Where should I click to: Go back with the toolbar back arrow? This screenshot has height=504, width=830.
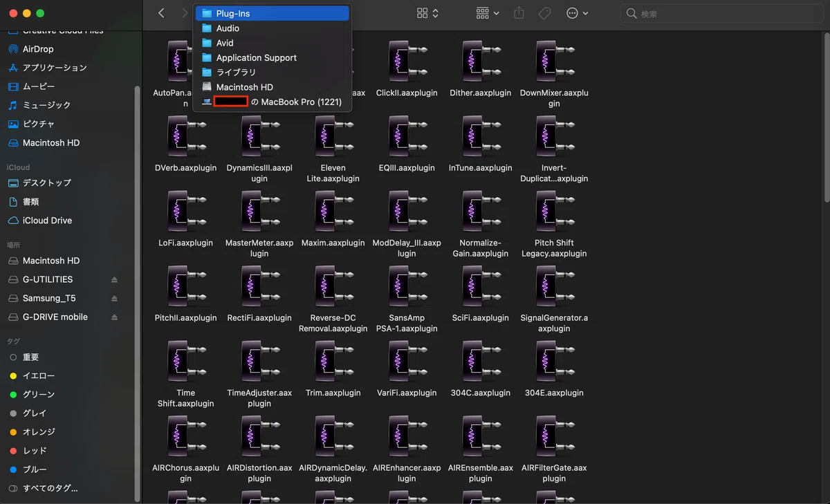[x=161, y=13]
